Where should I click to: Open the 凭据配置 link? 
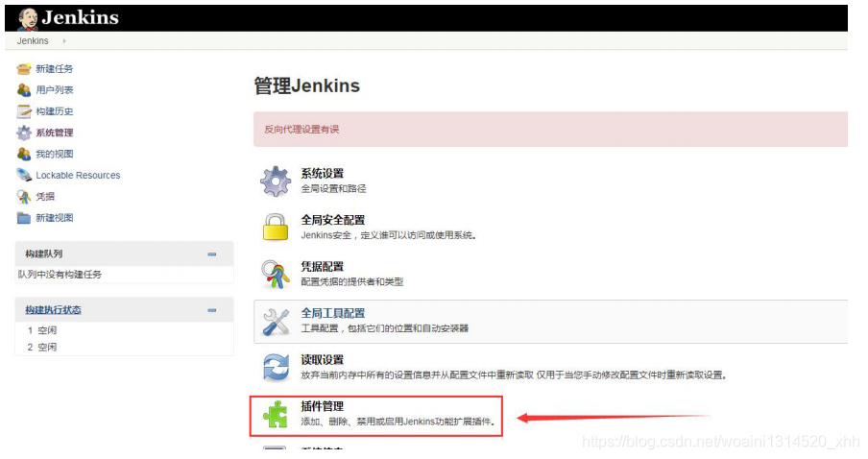[323, 266]
